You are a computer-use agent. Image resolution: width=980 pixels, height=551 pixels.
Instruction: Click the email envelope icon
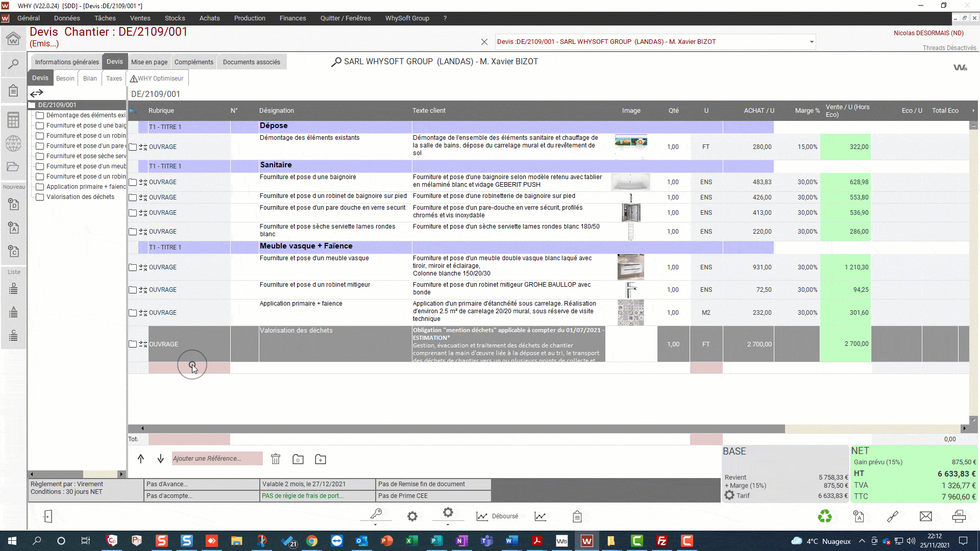click(x=925, y=516)
